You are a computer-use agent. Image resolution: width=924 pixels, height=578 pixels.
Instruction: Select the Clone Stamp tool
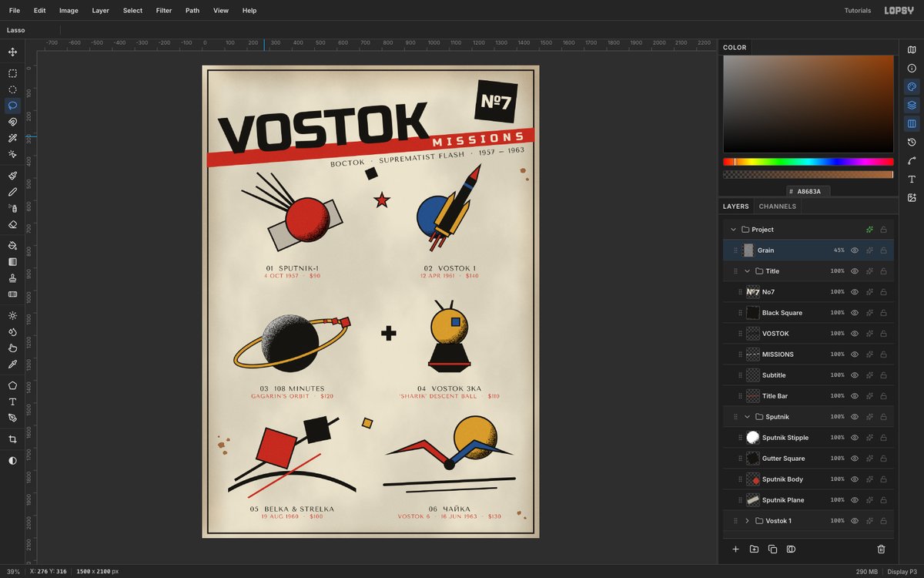tap(12, 277)
